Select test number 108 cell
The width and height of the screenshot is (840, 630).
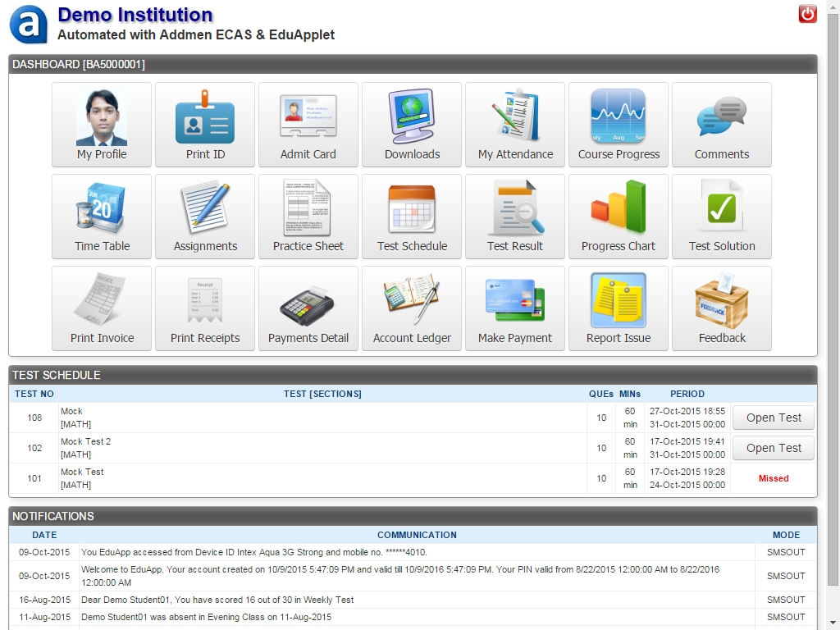point(34,418)
